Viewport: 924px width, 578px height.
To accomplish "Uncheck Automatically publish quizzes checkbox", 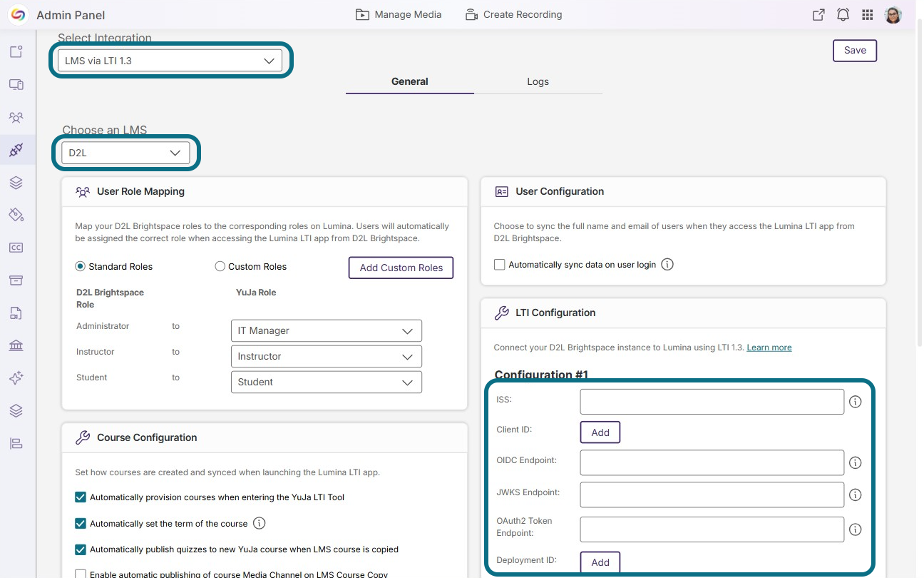I will (x=81, y=549).
